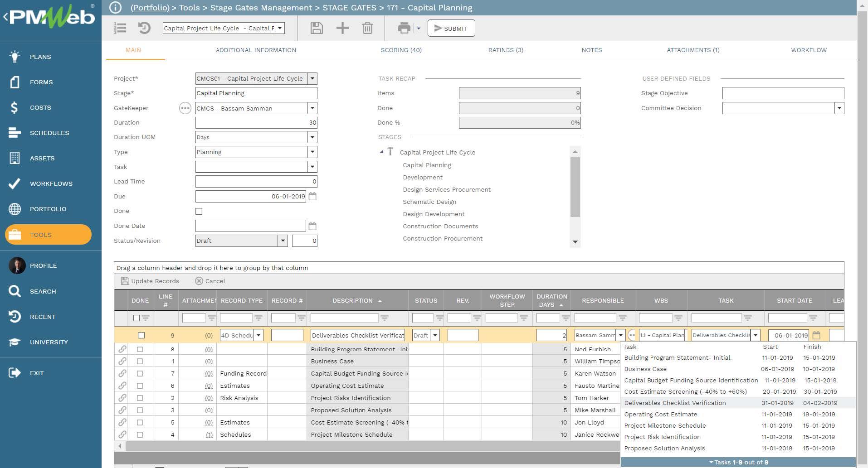868x468 pixels.
Task: Delete record with trash icon
Action: click(x=367, y=28)
